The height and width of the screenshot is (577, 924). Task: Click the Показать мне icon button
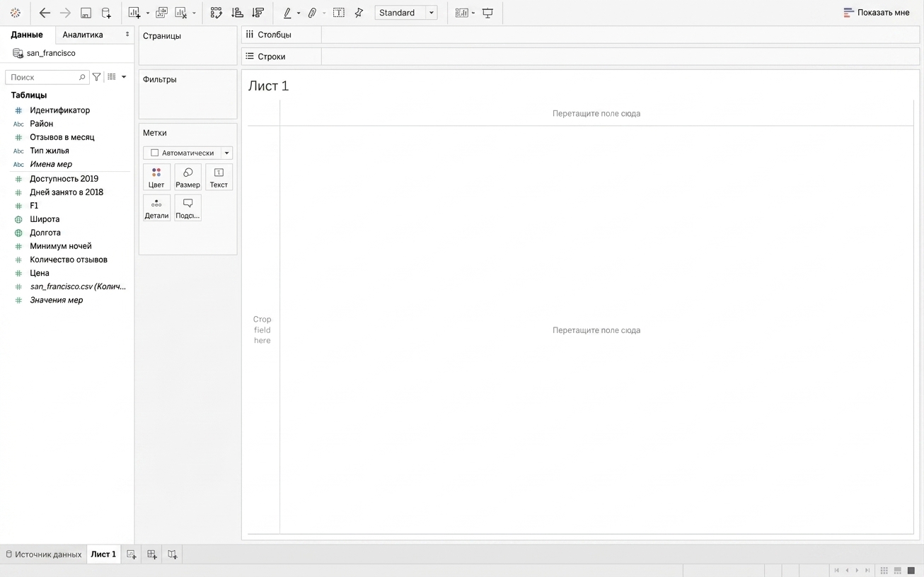click(876, 13)
